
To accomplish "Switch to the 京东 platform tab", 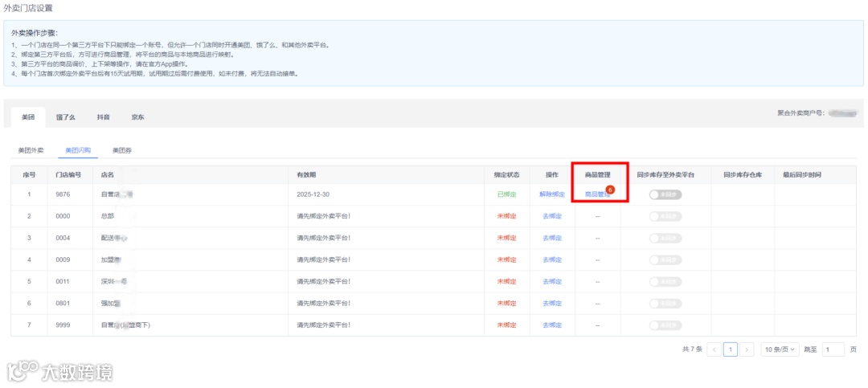I will [x=138, y=117].
